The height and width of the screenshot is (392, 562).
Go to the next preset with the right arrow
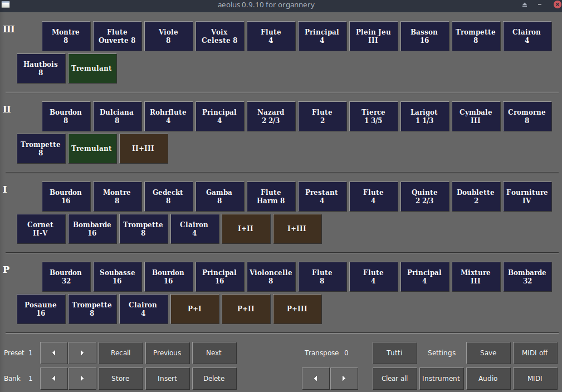pyautogui.click(x=82, y=353)
